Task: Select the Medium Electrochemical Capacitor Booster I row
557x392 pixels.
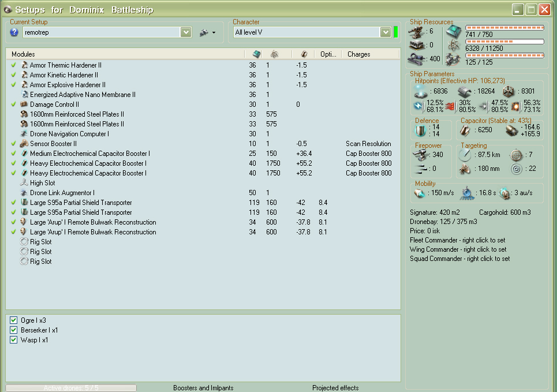Action: click(x=203, y=153)
